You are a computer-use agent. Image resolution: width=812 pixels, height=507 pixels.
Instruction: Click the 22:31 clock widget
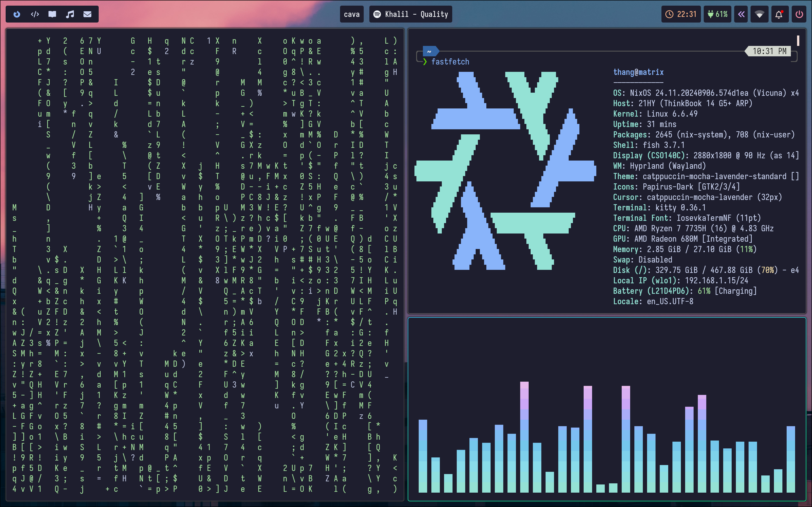coord(681,14)
